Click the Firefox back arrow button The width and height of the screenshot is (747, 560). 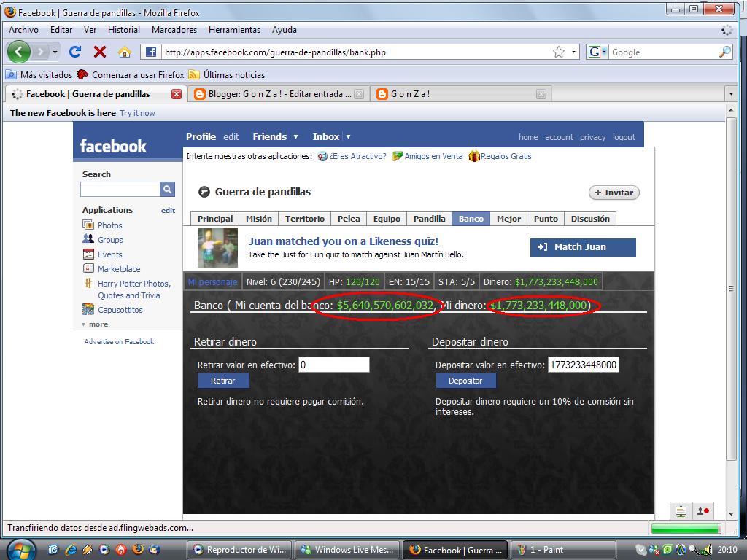19,52
